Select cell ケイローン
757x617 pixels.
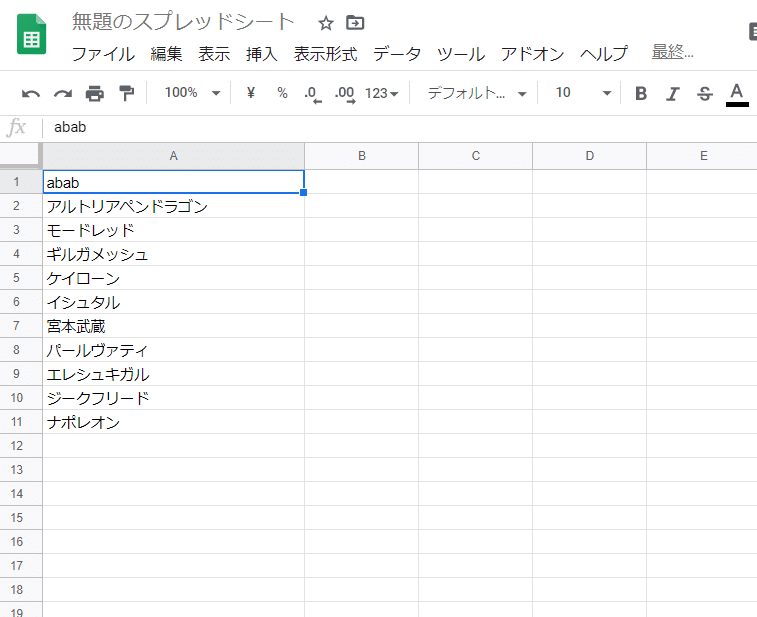coord(174,278)
